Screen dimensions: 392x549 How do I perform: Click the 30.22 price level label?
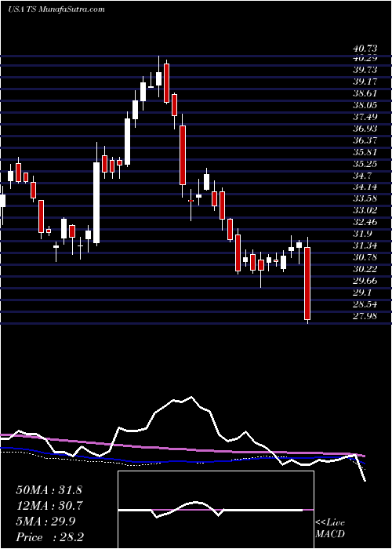pos(365,269)
